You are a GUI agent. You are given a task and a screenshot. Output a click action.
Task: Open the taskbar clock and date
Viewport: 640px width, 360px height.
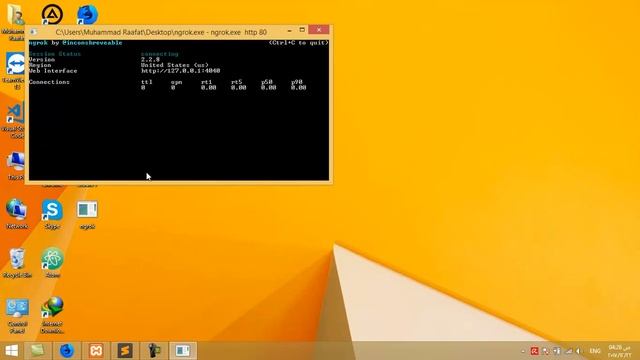619,351
